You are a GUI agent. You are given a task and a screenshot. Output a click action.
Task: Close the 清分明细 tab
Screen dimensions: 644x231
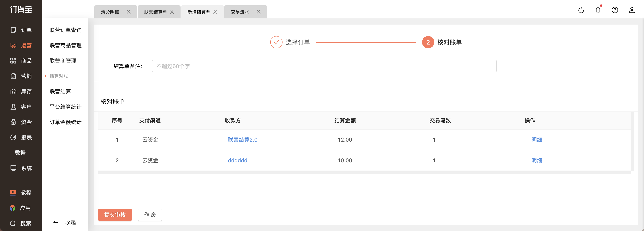pos(128,12)
